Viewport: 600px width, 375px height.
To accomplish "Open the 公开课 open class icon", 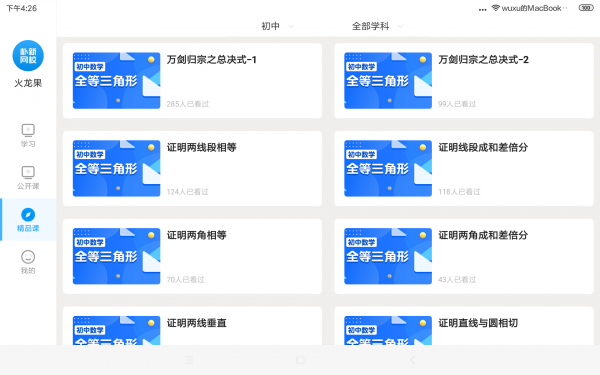I will click(28, 173).
